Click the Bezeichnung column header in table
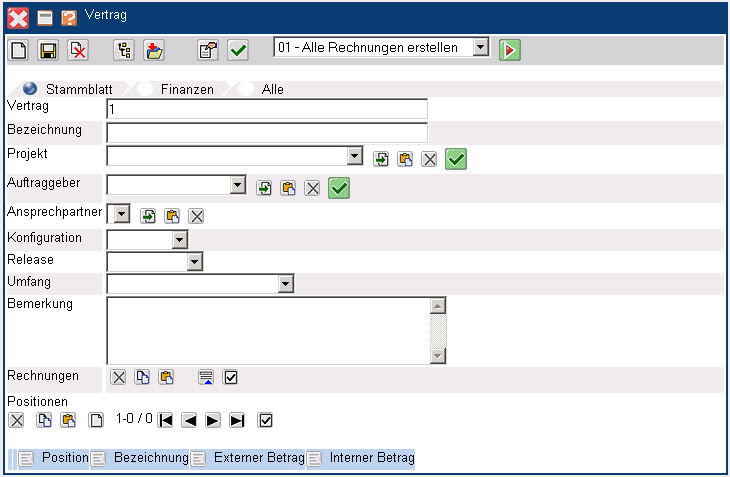 tap(150, 457)
